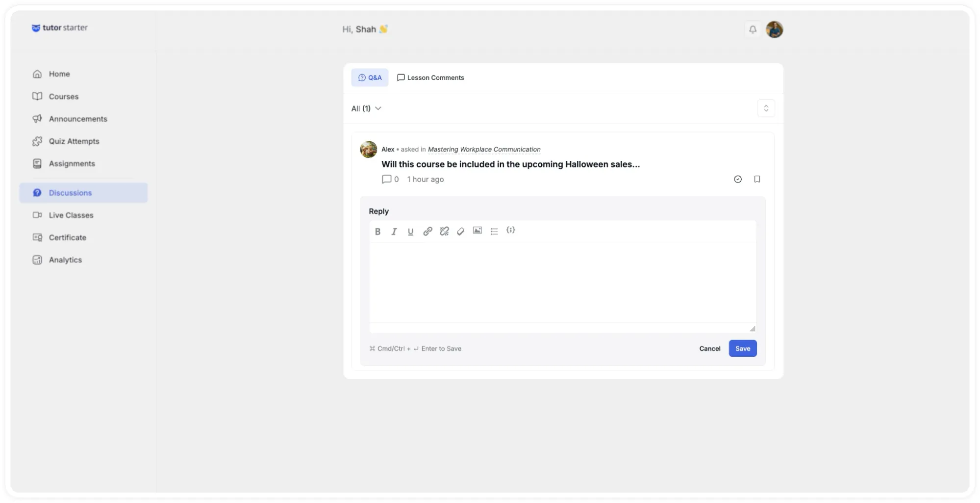
Task: Save the reply
Action: coord(742,348)
